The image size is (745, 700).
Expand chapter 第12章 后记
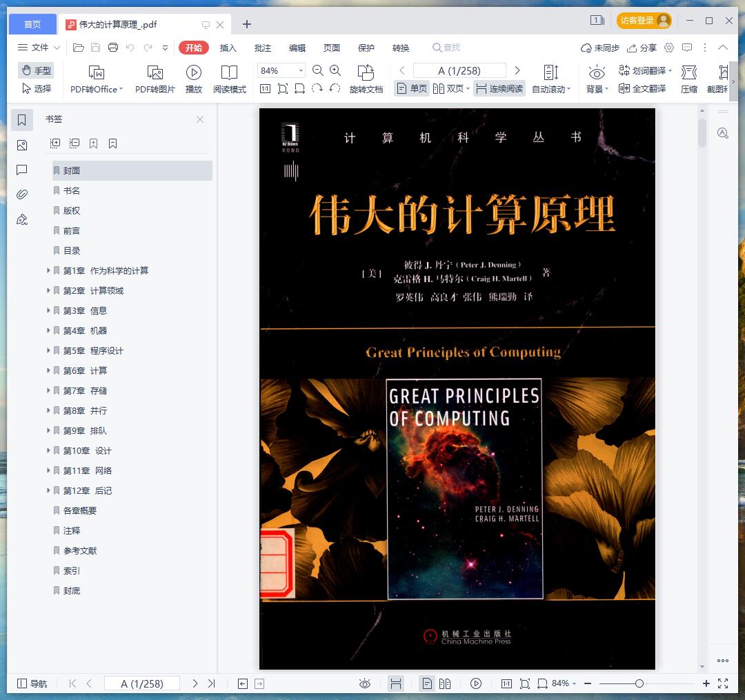pos(48,490)
